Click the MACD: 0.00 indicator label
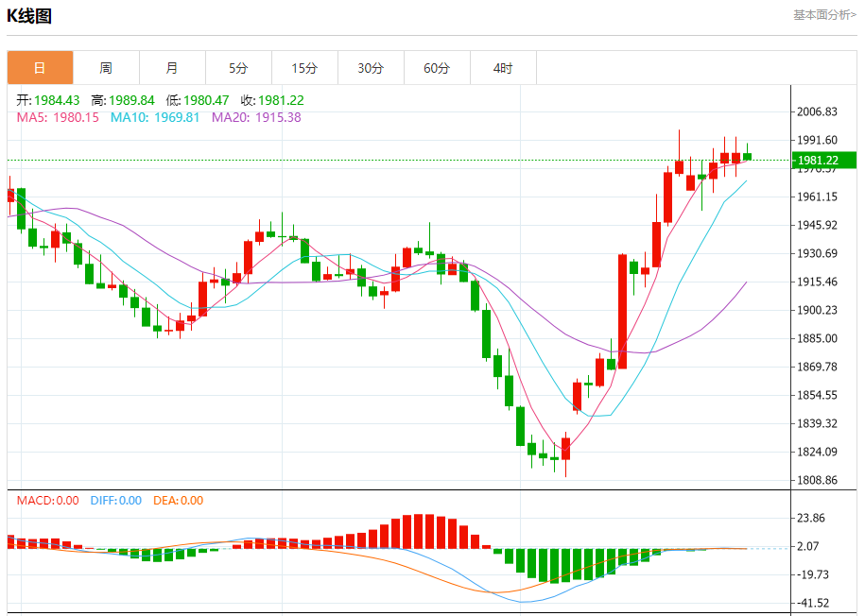The width and height of the screenshot is (865, 616). pyautogui.click(x=47, y=501)
